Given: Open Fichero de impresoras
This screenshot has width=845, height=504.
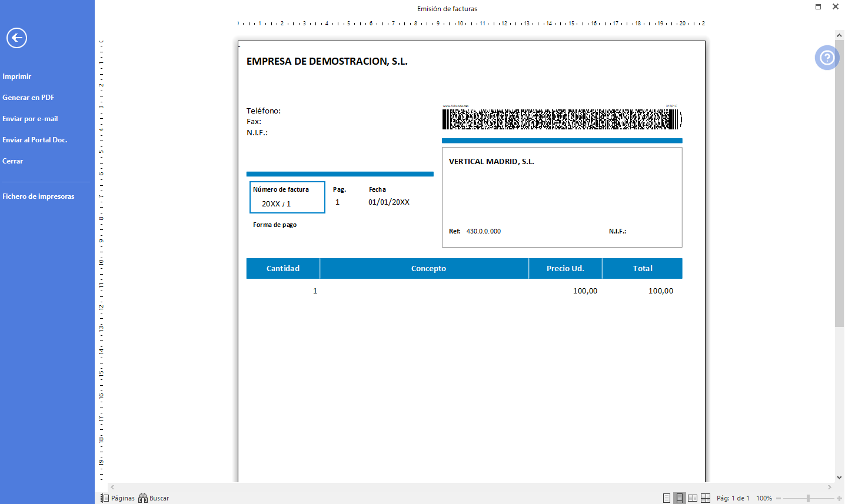Looking at the screenshot, I should 38,196.
